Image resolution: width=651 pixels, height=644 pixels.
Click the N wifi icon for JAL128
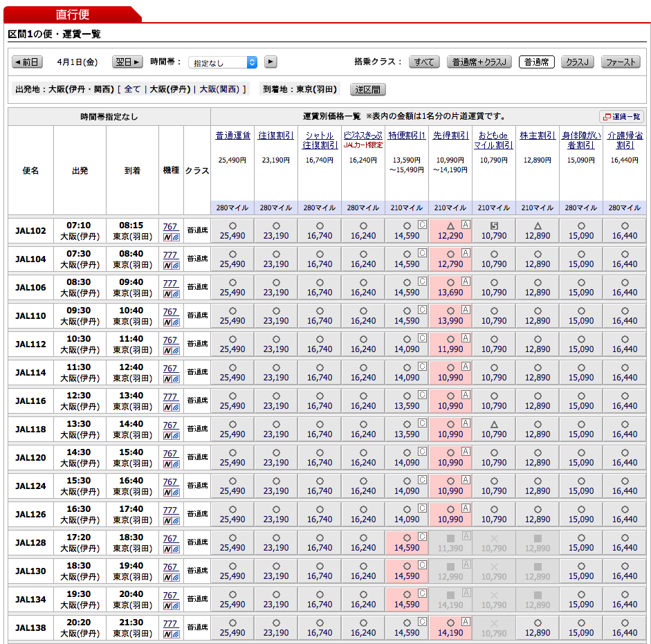pos(171,549)
